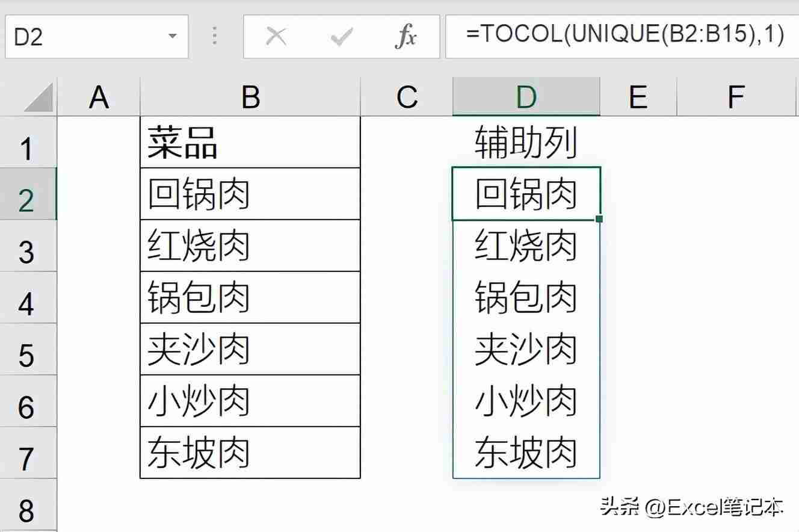Select row 8 header

tap(28, 504)
